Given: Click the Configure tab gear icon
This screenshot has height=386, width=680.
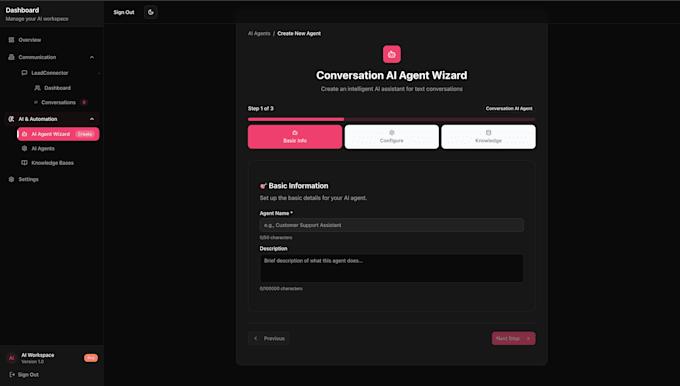Looking at the screenshot, I should click(392, 133).
